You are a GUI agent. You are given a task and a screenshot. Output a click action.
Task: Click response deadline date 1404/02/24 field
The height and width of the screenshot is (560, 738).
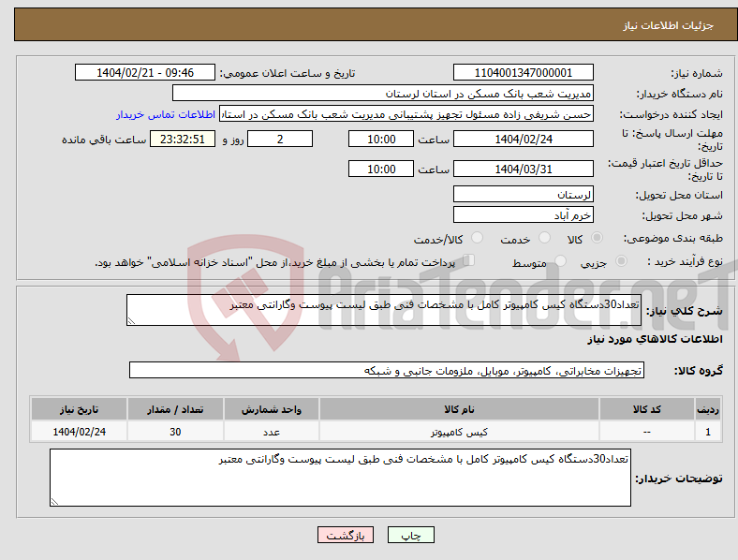point(523,139)
